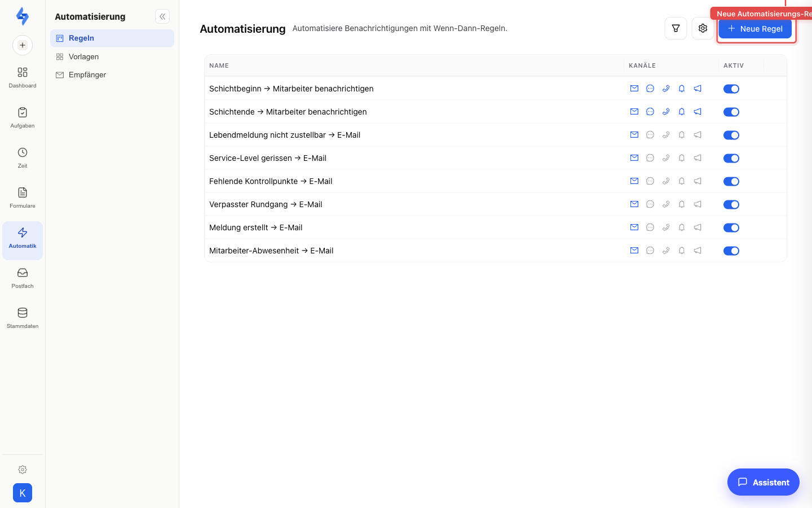The image size is (812, 508).
Task: Open rule Meldung erstellt → E-Mail
Action: pyautogui.click(x=256, y=227)
